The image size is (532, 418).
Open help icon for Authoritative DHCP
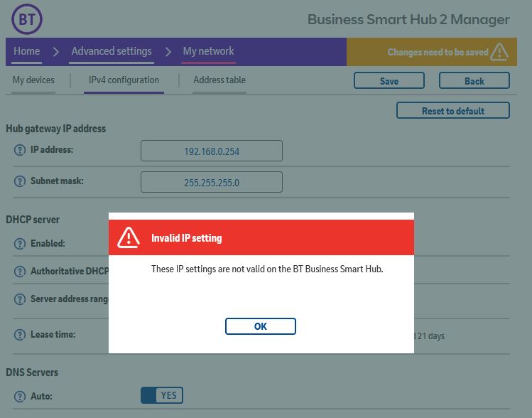point(20,272)
